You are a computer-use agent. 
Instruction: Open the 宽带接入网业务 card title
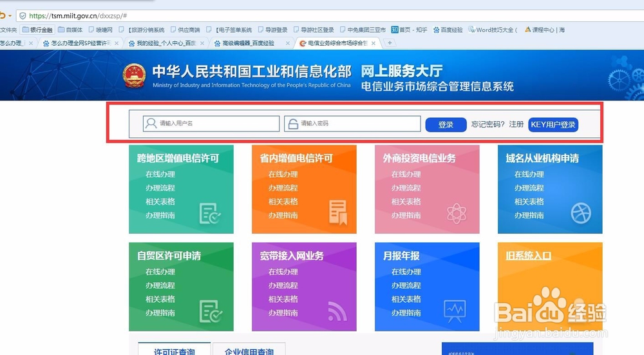point(292,256)
